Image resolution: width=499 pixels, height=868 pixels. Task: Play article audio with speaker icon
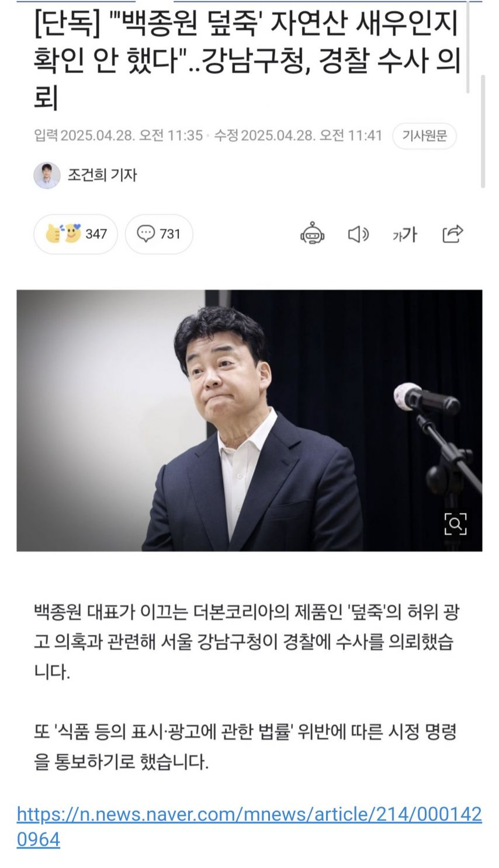[x=358, y=234]
